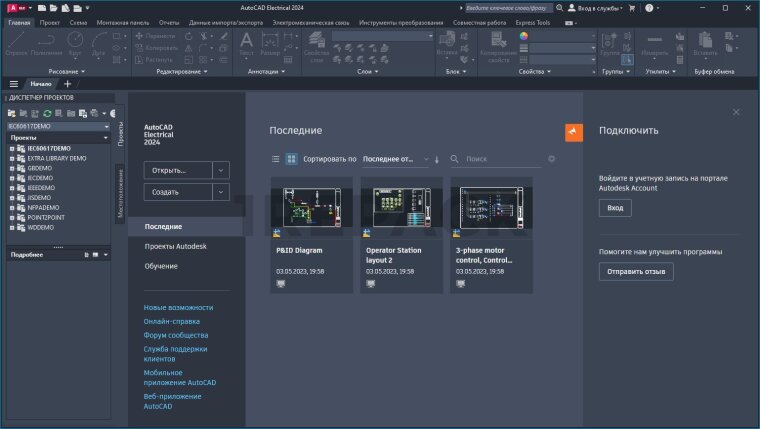Open settings gear next to search field
Viewport: 760px width, 429px height.
[x=551, y=158]
